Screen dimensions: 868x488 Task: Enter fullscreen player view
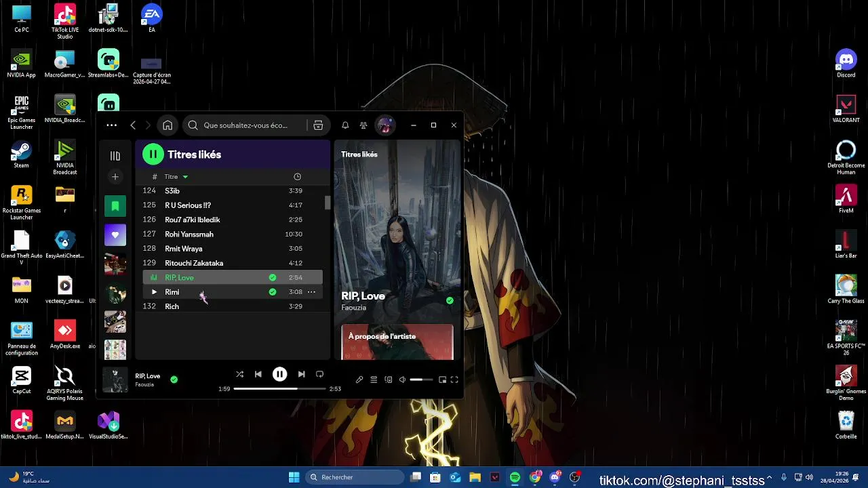pyautogui.click(x=454, y=380)
